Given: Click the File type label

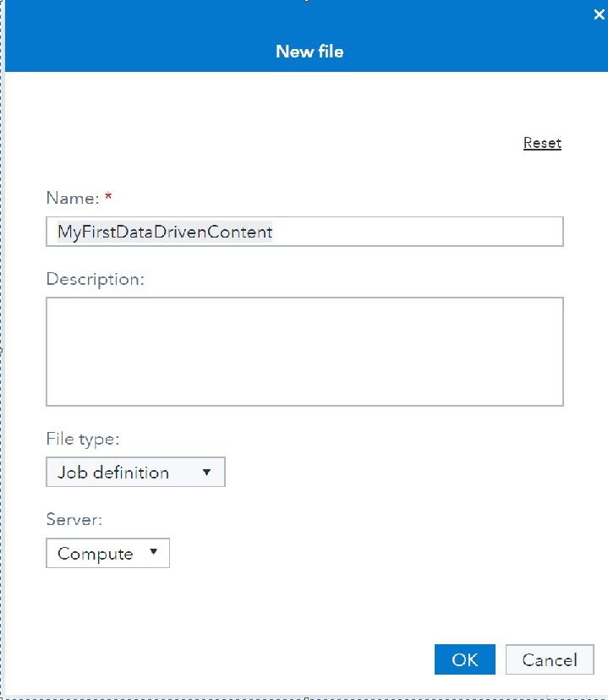Looking at the screenshot, I should (x=83, y=439).
